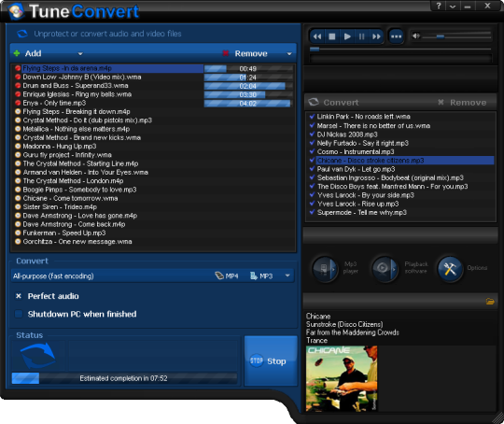Toggle the checkmark for DJ Nickas 2008.mp3
The width and height of the screenshot is (504, 424).
(x=312, y=134)
